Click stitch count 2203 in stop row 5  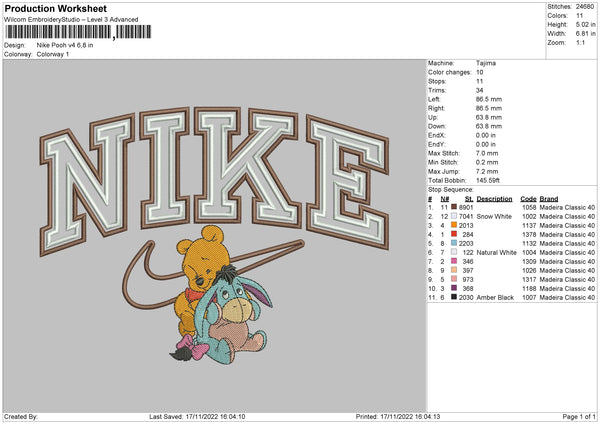pyautogui.click(x=466, y=243)
